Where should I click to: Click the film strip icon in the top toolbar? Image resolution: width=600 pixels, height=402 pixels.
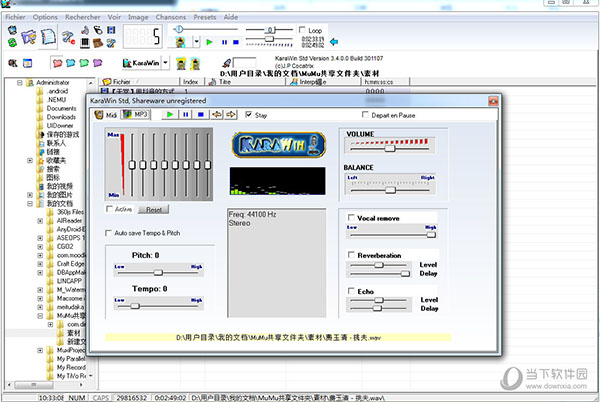coord(111,30)
